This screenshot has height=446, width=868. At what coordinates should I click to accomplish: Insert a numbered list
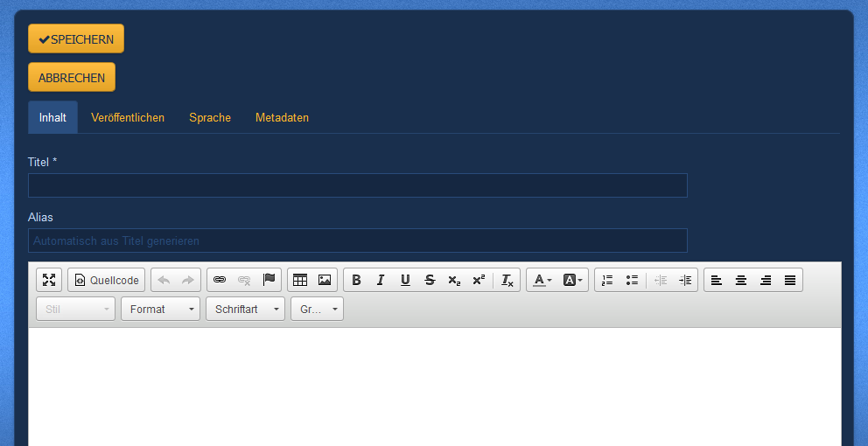pyautogui.click(x=607, y=280)
